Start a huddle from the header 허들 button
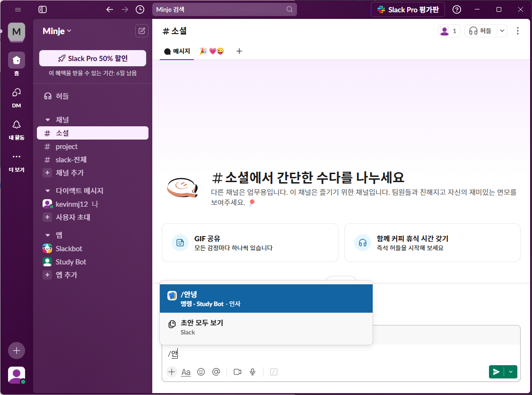This screenshot has width=532, height=395. point(480,31)
